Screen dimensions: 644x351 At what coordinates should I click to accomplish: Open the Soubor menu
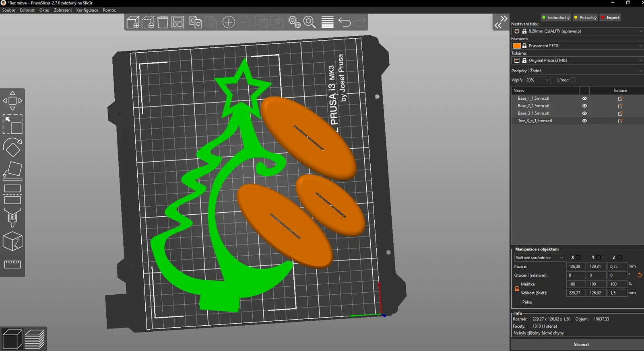[x=9, y=10]
